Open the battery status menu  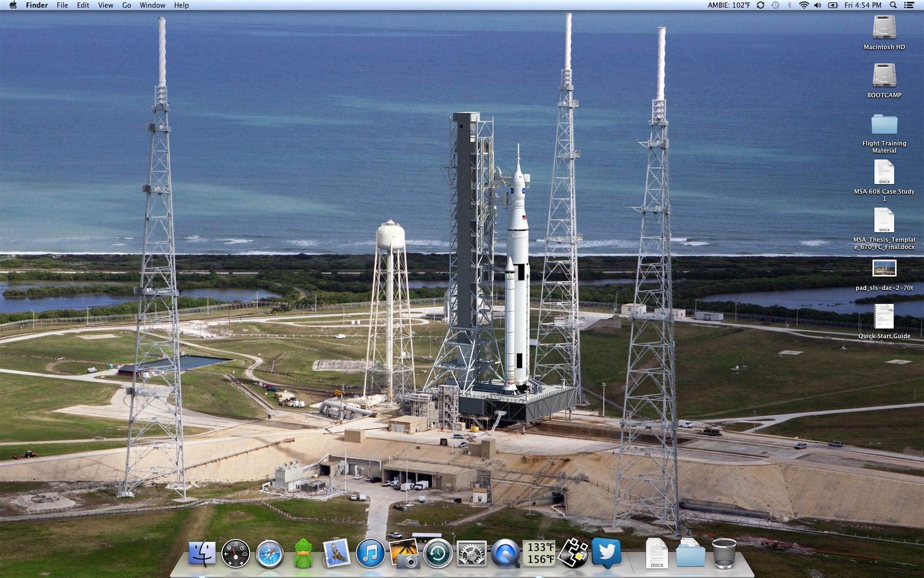(x=833, y=5)
